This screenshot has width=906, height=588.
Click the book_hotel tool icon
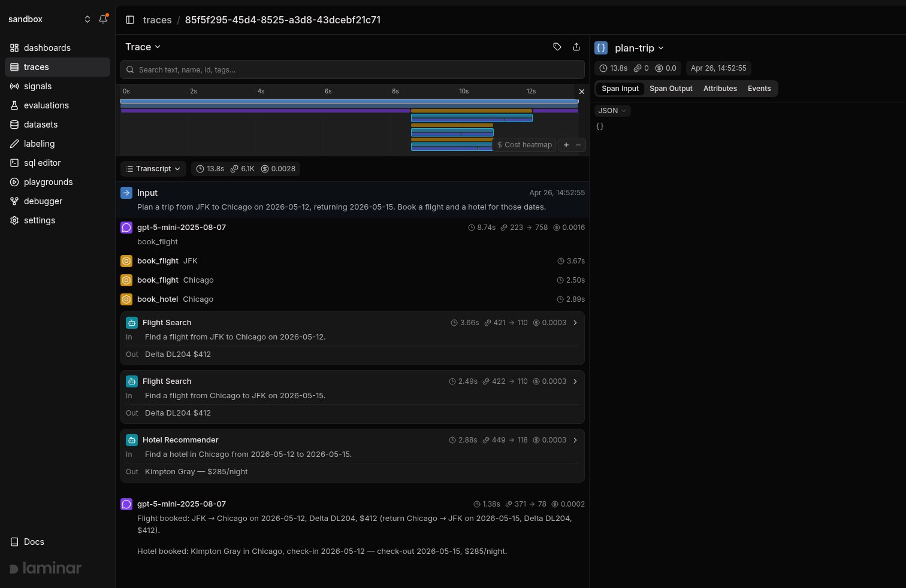pos(126,299)
